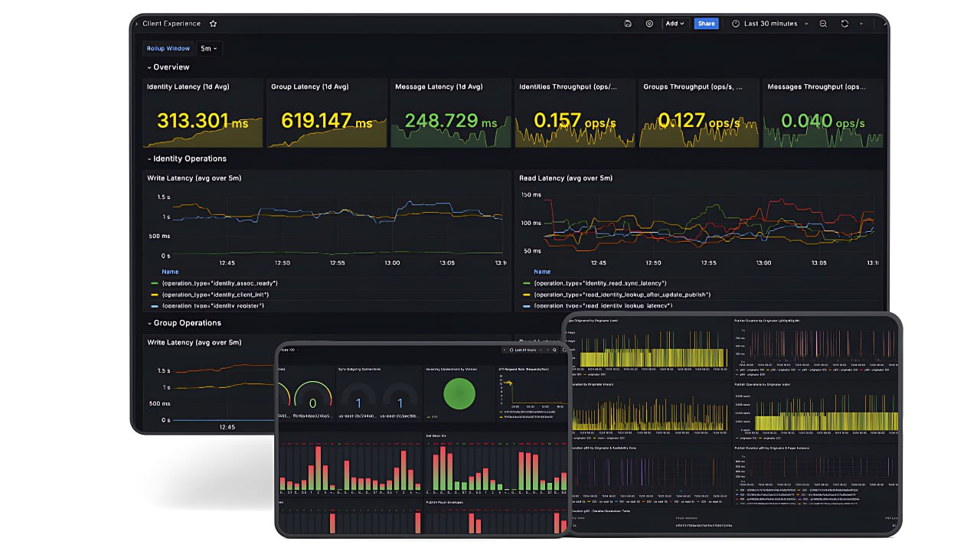Click the breadcrumb arrow before Client Experience

coord(136,24)
